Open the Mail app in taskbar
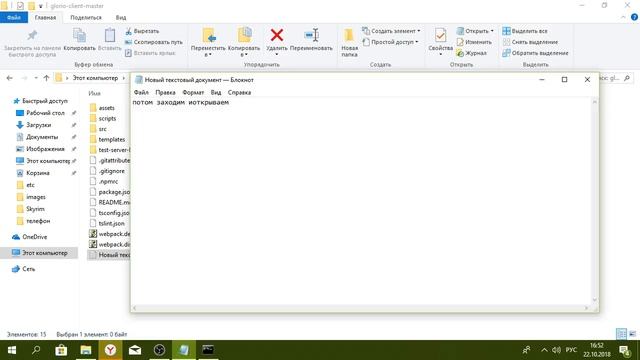 [135, 350]
